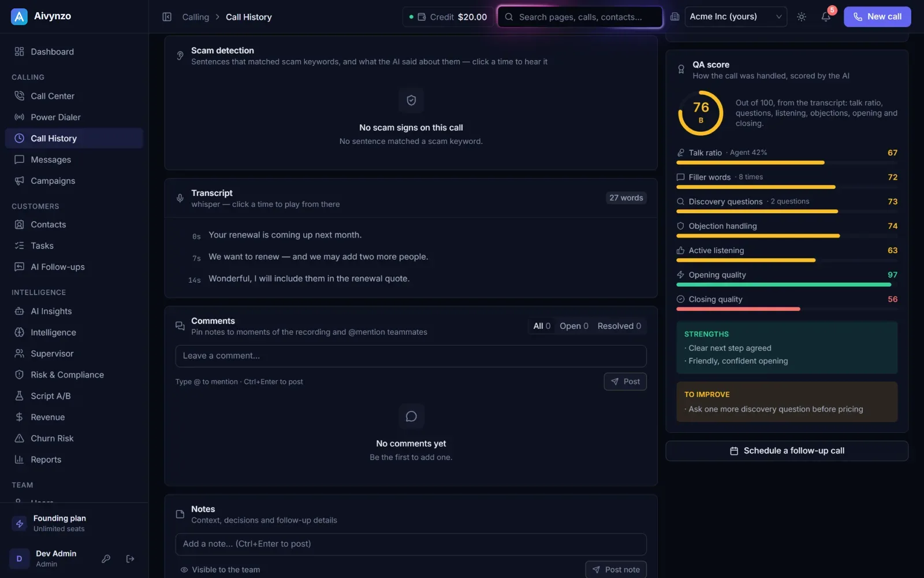Open the Acme Inc organization dropdown
Screen dimensions: 924x578
[x=736, y=17]
